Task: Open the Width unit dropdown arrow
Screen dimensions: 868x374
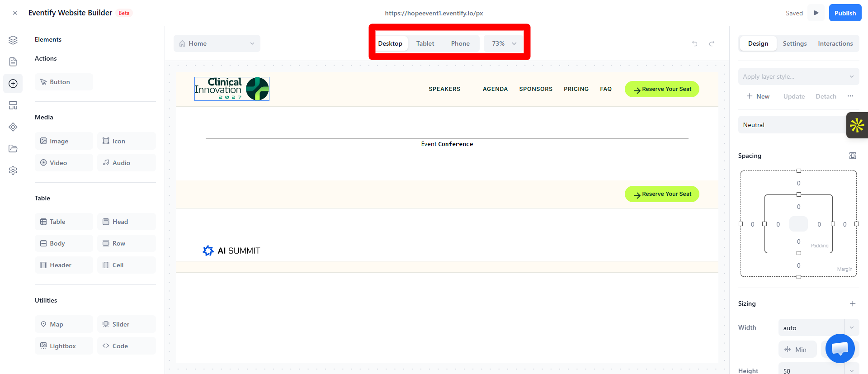Action: coord(852,327)
